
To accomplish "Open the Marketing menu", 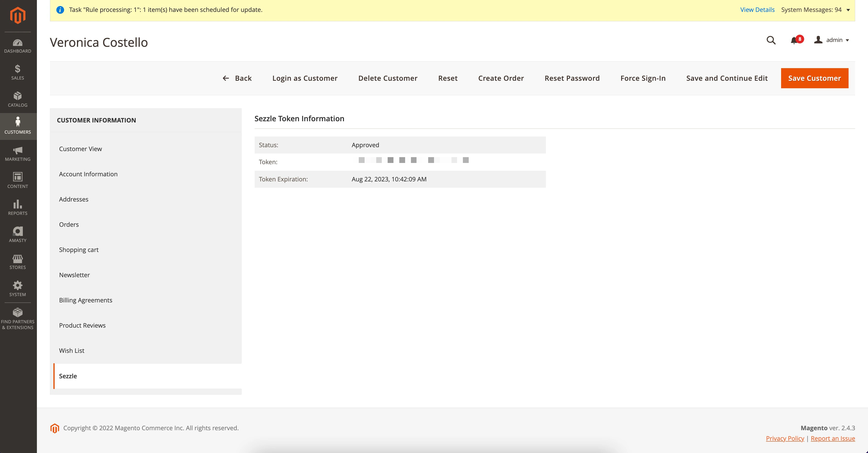I will 18,154.
